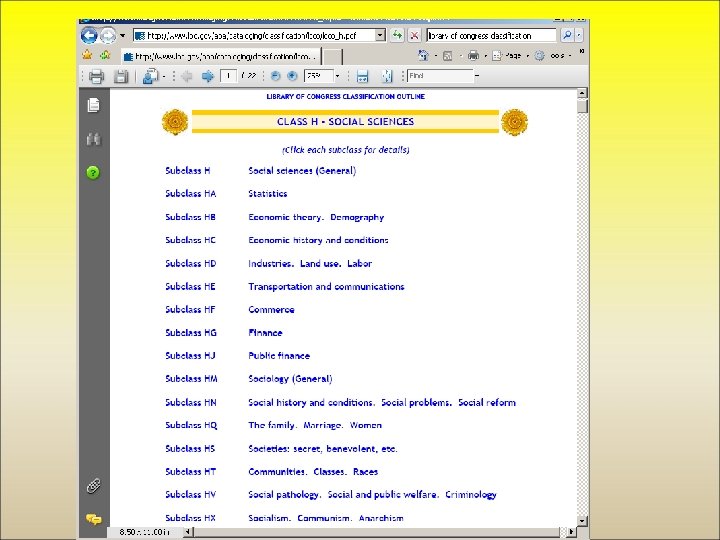Click the vertical scrollbar thumb
The height and width of the screenshot is (540, 720).
point(582,106)
